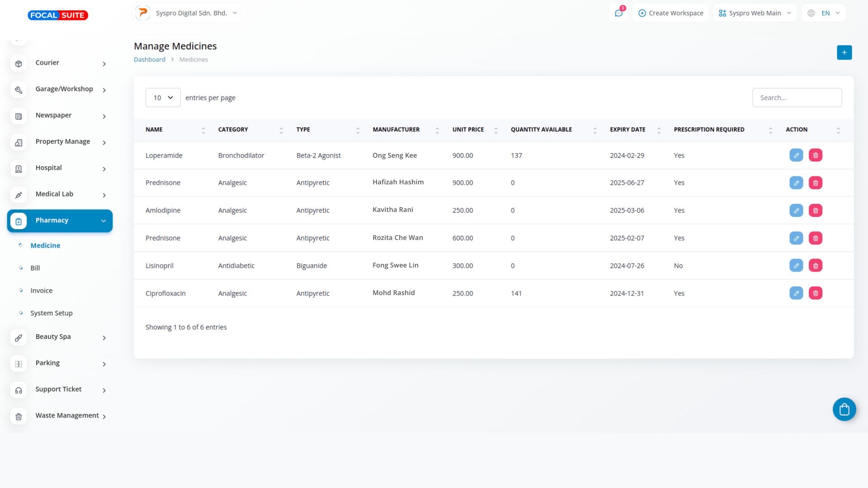Image resolution: width=868 pixels, height=488 pixels.
Task: Click the Support Ticket headset icon
Action: click(x=19, y=390)
